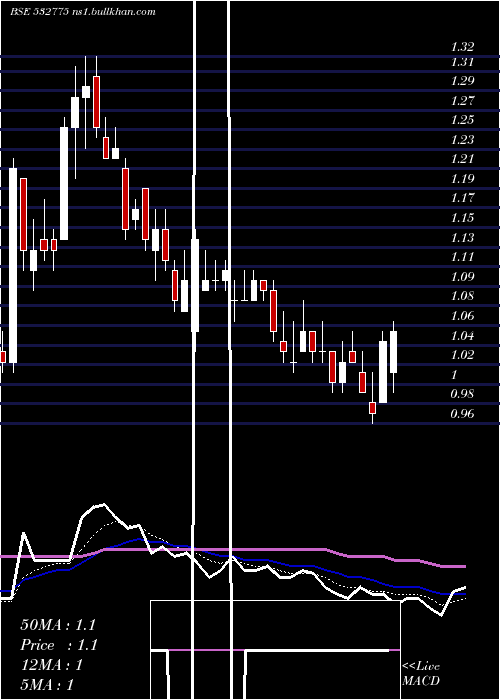
Task: Click the 0.98 price axis label
Action: point(462,394)
